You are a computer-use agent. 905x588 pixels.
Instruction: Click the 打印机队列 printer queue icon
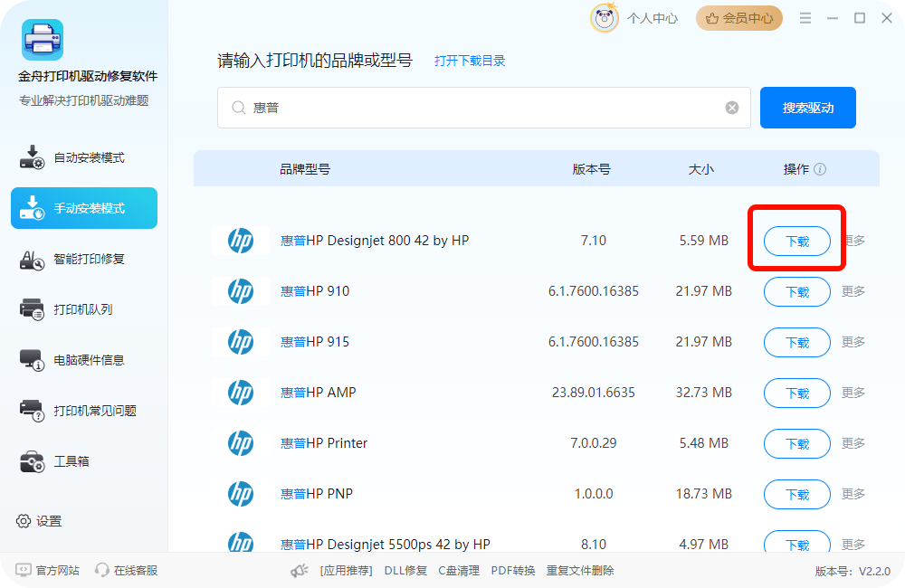pos(32,309)
